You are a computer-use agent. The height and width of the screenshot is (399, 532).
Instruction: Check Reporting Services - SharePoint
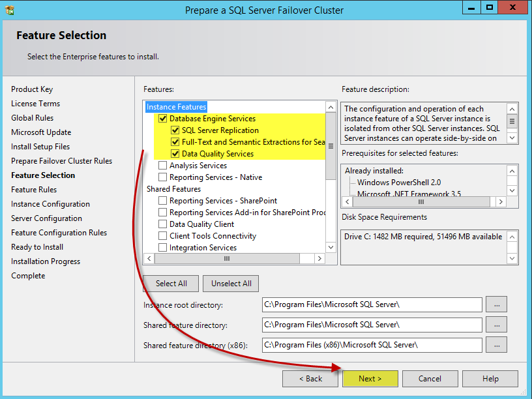[x=163, y=201]
